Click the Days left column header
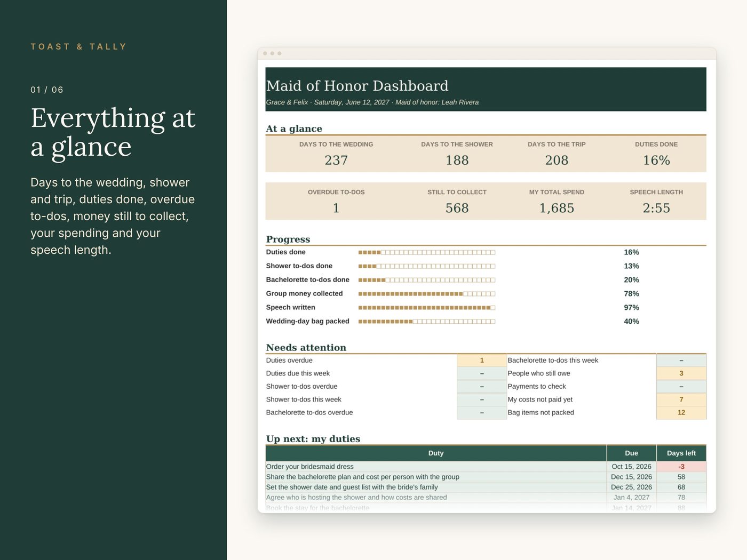Screen dimensions: 747x560 681,453
